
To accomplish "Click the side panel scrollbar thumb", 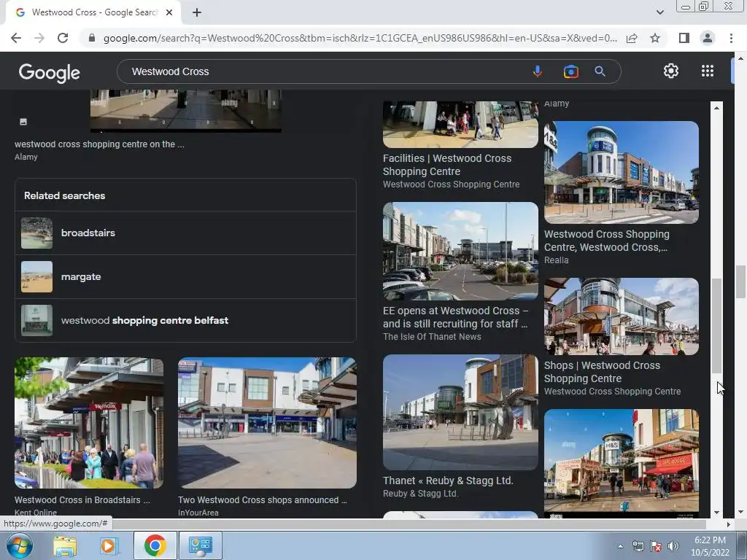I will tap(716, 326).
